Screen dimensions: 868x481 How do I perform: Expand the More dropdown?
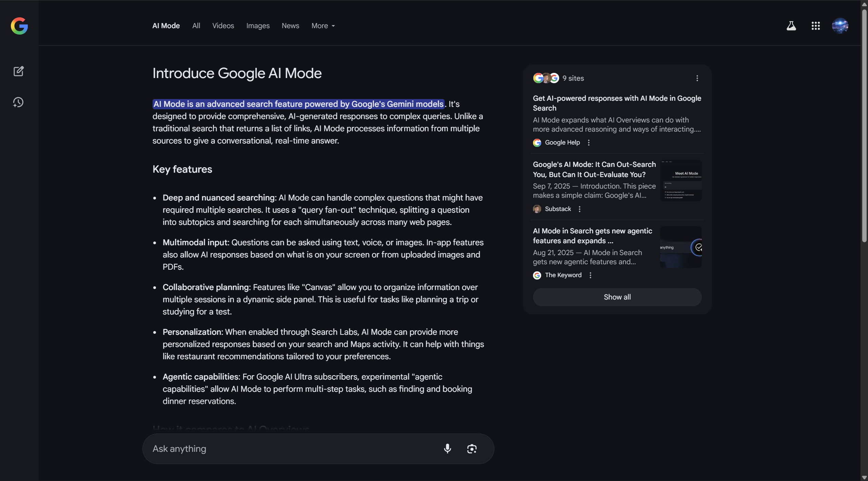click(x=323, y=26)
